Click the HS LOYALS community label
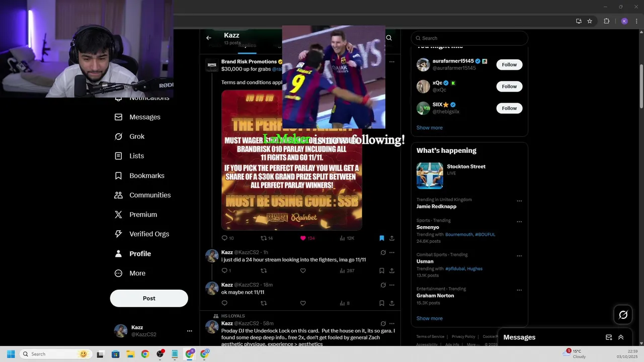 pos(233,316)
